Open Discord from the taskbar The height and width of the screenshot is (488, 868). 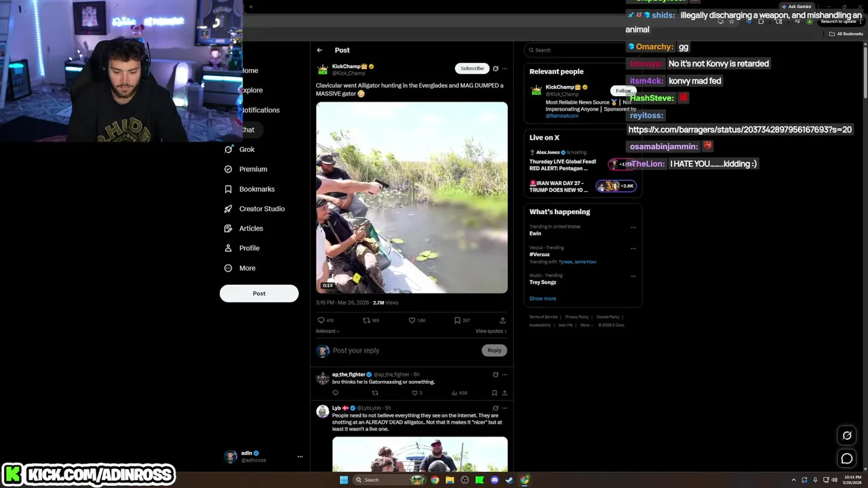[494, 480]
